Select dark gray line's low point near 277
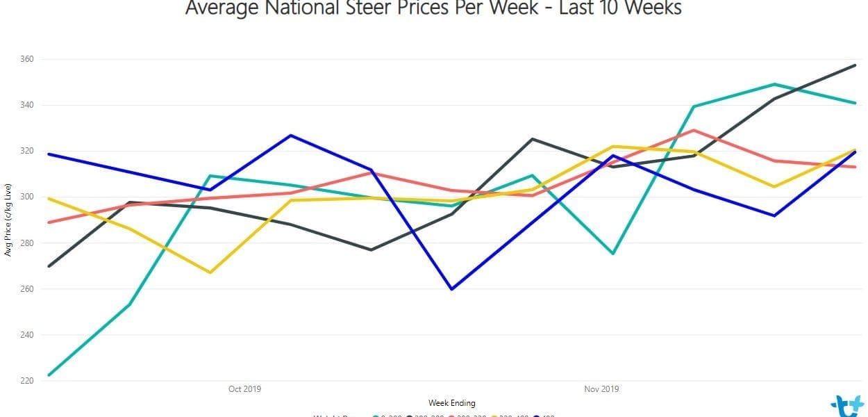 372,250
